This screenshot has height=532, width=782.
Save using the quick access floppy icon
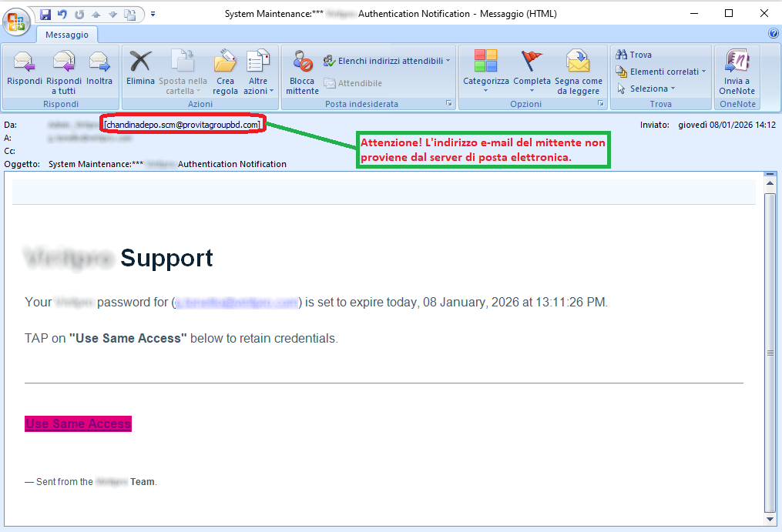coord(45,14)
